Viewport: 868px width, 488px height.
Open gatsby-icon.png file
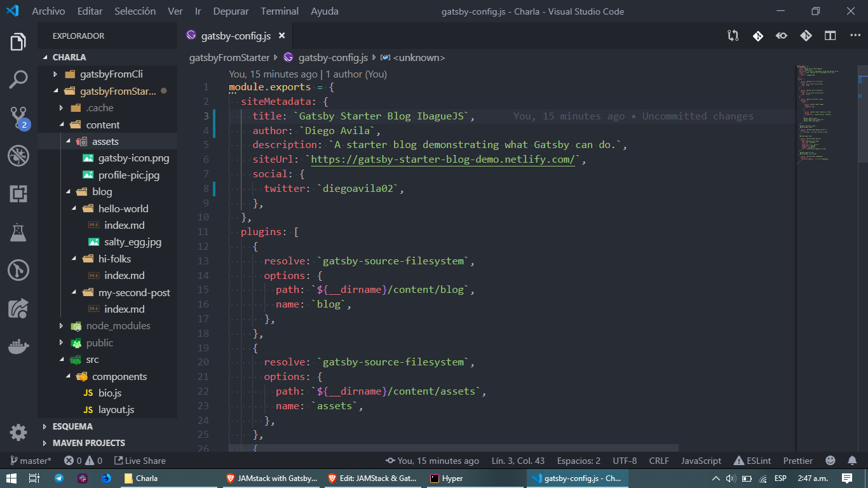tap(133, 158)
